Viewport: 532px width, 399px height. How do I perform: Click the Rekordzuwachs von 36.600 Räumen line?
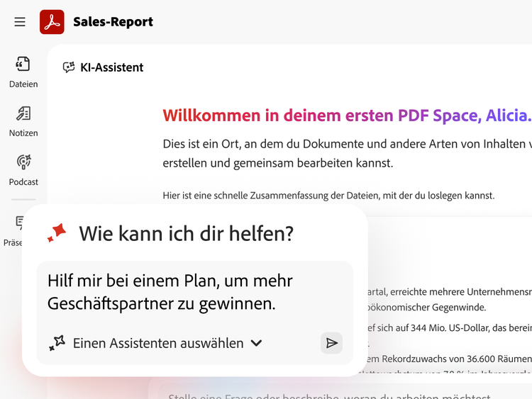tap(450, 359)
